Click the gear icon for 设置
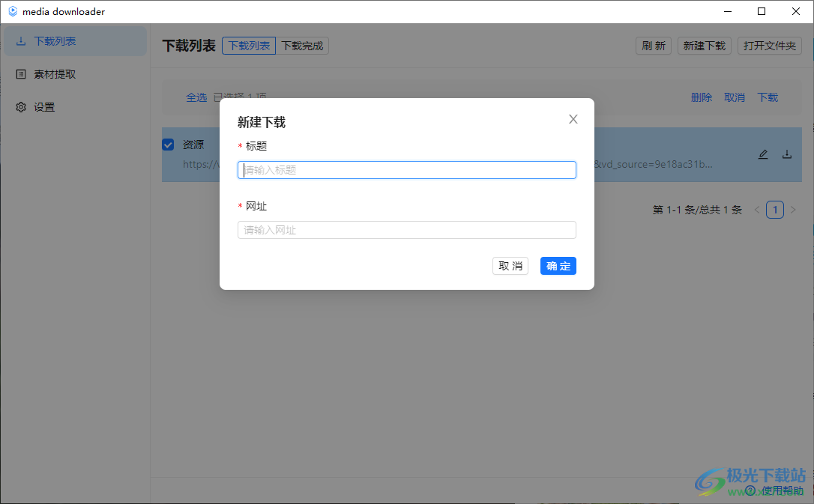The width and height of the screenshot is (814, 504). (21, 107)
